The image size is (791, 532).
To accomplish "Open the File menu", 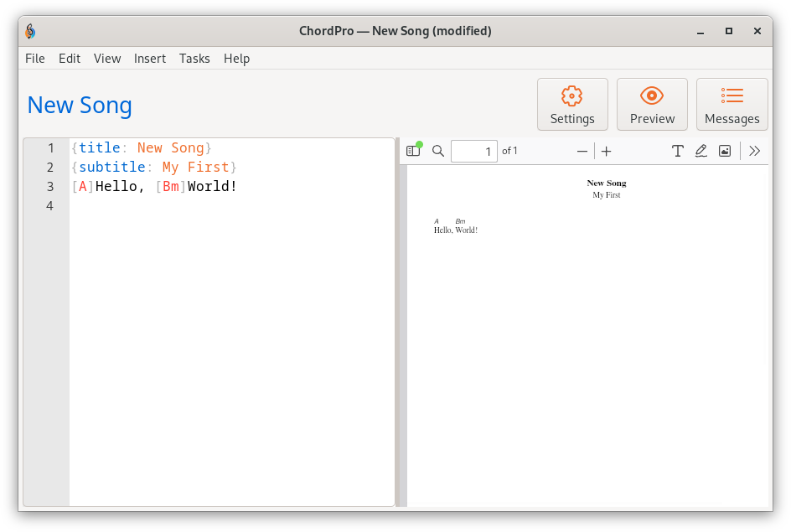I will tap(35, 59).
